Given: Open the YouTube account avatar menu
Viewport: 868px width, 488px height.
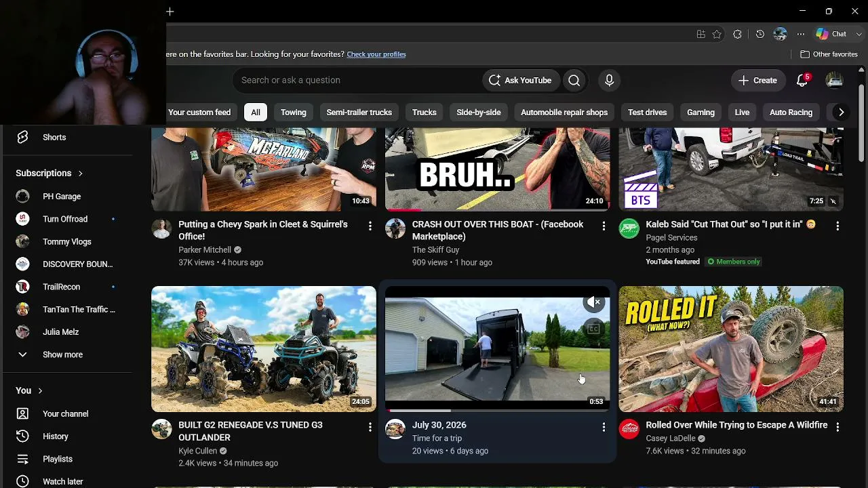Looking at the screenshot, I should point(834,80).
